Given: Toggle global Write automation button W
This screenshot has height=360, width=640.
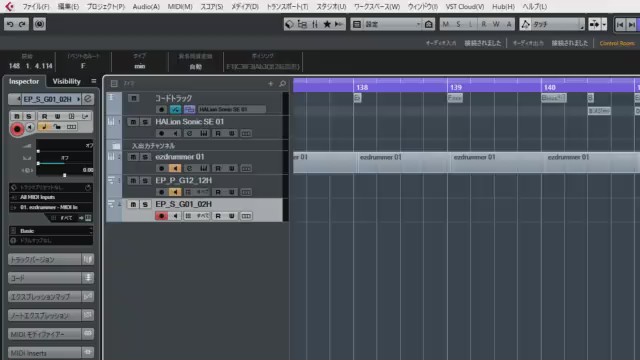Looking at the screenshot, I should (496, 24).
